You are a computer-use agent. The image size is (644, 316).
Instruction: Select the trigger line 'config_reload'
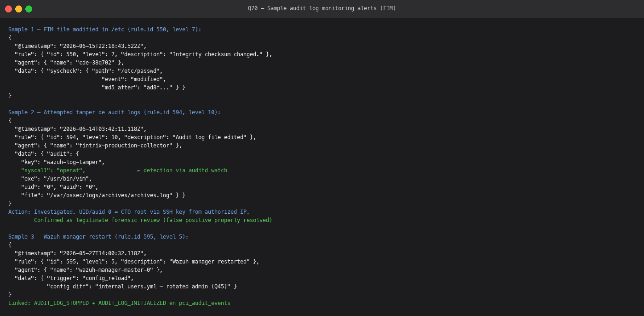tap(74, 278)
